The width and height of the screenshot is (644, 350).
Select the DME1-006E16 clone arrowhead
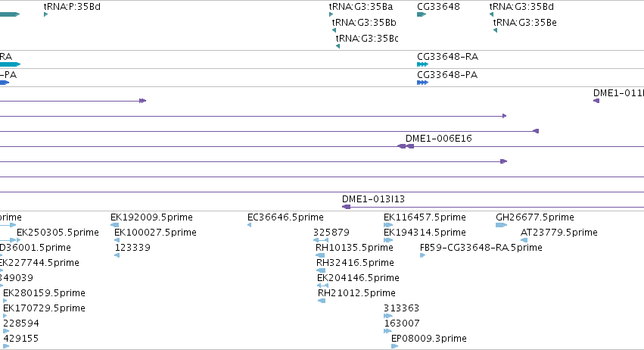pyautogui.click(x=406, y=146)
